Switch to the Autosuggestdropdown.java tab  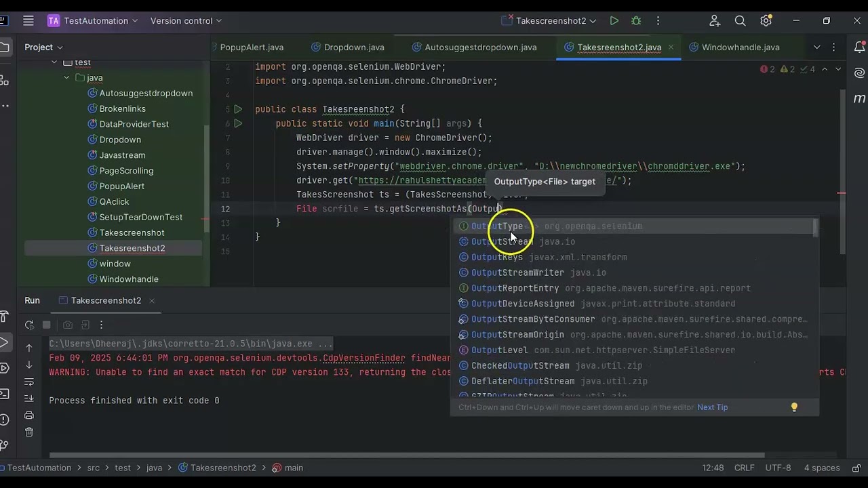(x=474, y=47)
